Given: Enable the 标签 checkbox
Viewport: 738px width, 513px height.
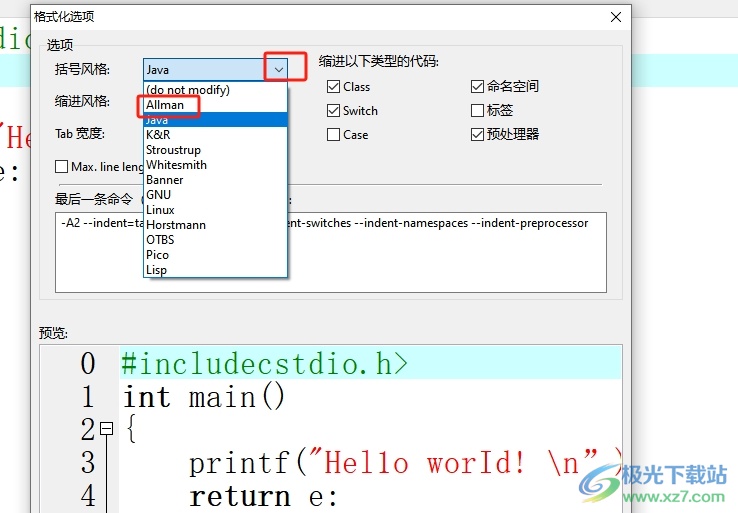Looking at the screenshot, I should (x=478, y=111).
